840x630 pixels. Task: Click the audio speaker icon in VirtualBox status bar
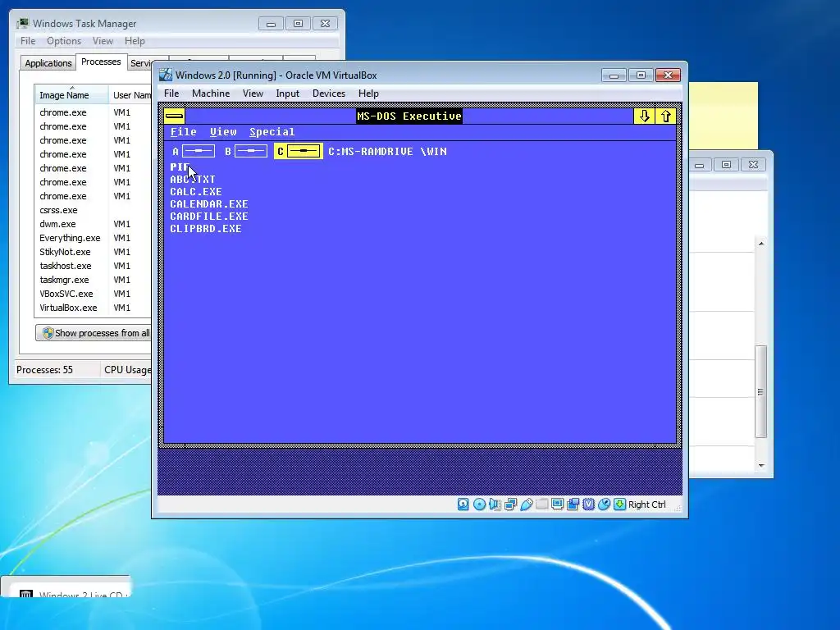(x=495, y=504)
